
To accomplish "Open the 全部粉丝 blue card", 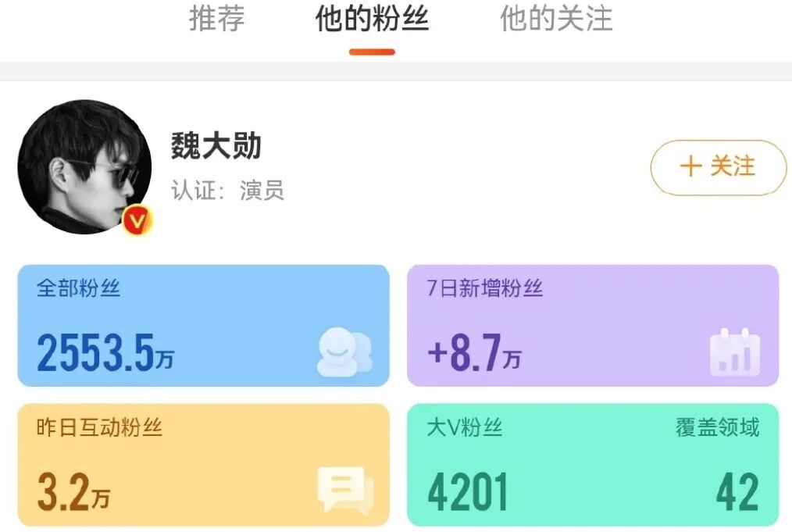I will pyautogui.click(x=204, y=325).
